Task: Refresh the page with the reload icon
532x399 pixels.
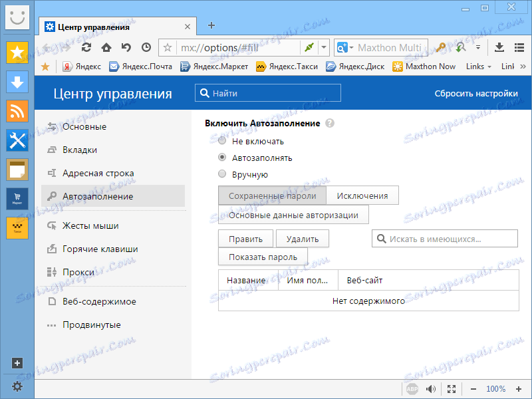Action: tap(86, 48)
